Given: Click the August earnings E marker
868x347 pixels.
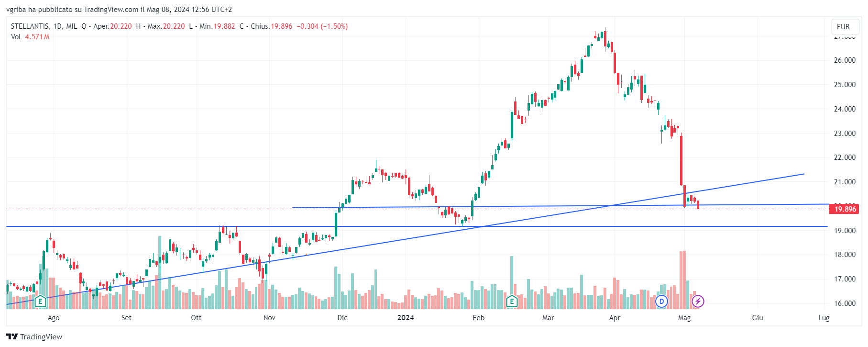Looking at the screenshot, I should [x=40, y=301].
